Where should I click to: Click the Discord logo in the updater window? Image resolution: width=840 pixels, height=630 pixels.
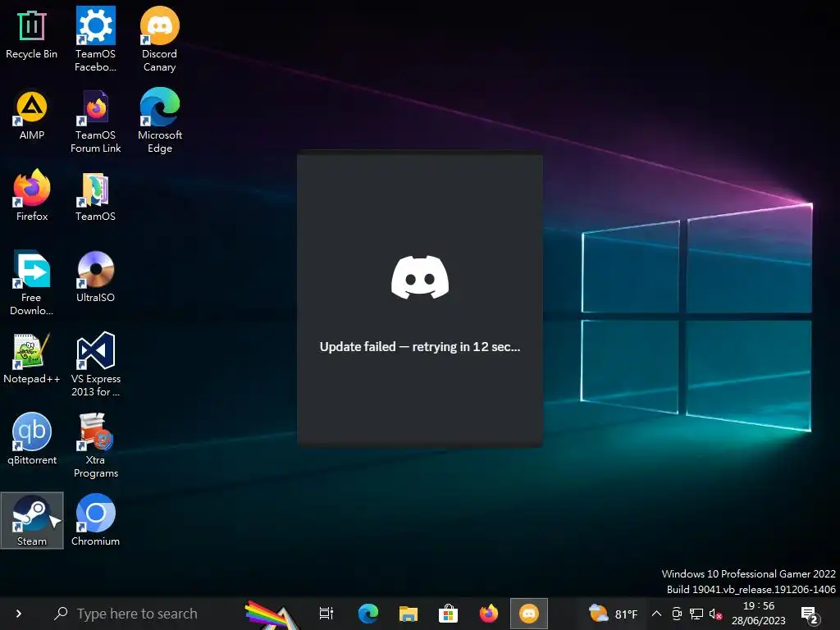coord(420,277)
